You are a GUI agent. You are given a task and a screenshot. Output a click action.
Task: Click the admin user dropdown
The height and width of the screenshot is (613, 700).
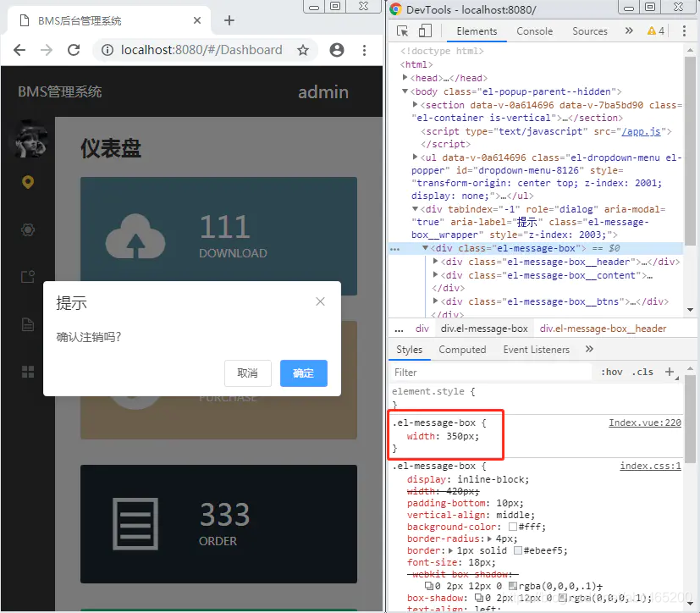pyautogui.click(x=323, y=92)
